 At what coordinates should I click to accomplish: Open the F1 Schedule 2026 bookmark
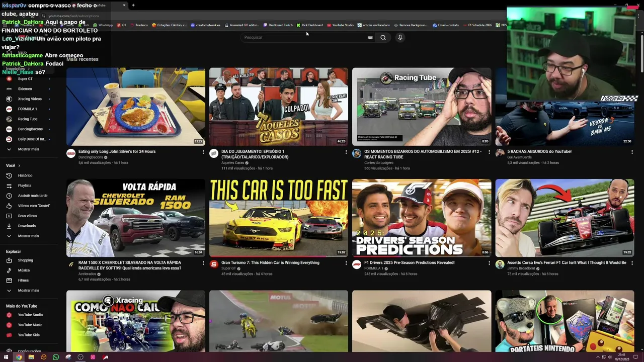point(477,25)
